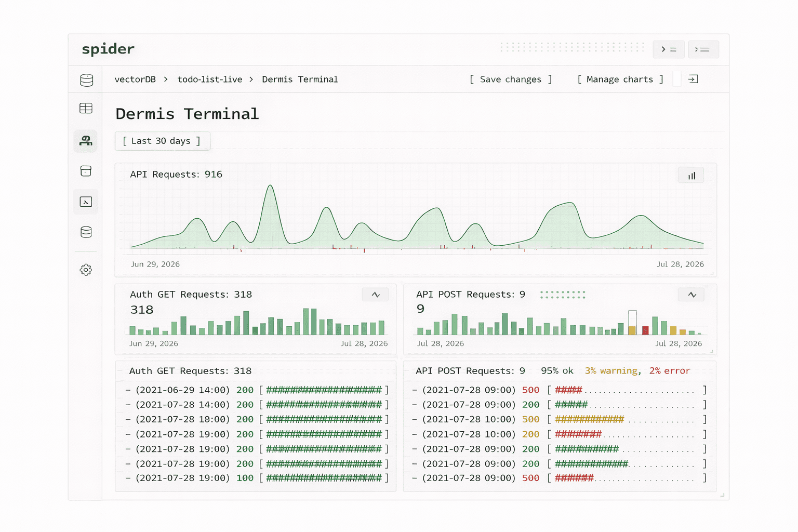The image size is (798, 532).
Task: Click the yellow 500 status at 10:00
Action: click(530, 419)
